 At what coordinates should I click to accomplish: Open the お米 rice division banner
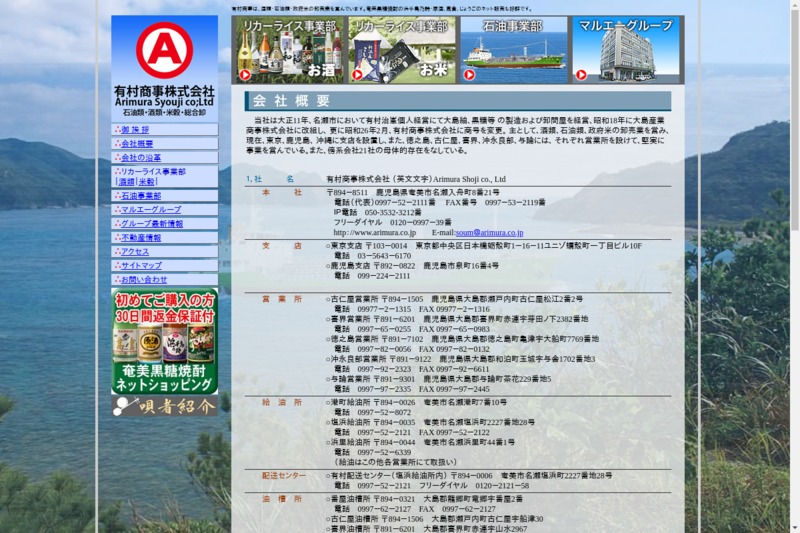click(402, 50)
